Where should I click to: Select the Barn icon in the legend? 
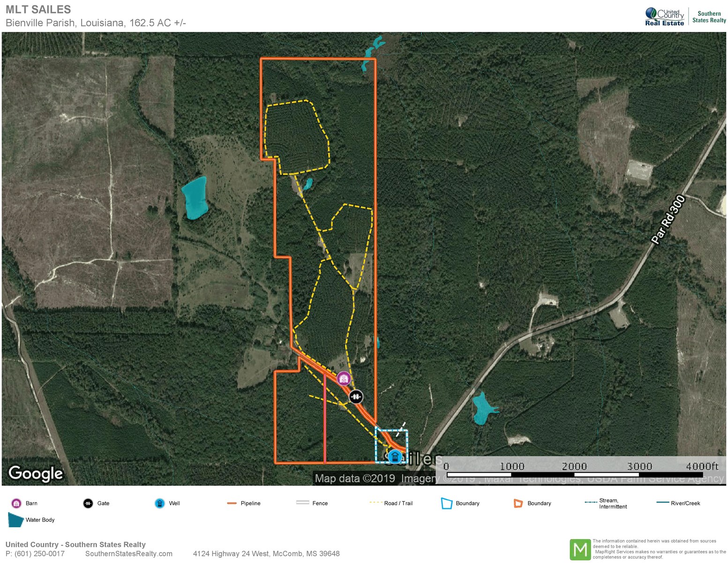click(x=16, y=503)
